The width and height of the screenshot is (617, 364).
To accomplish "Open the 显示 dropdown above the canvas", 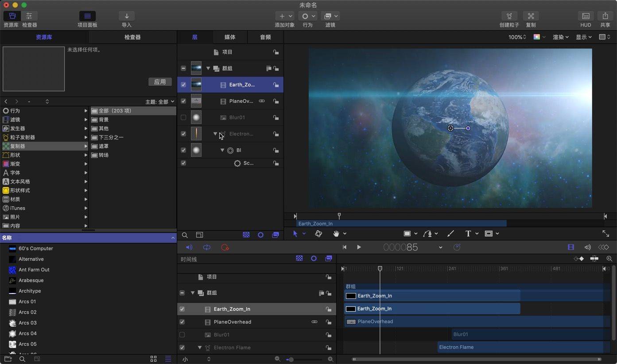I will [x=584, y=37].
